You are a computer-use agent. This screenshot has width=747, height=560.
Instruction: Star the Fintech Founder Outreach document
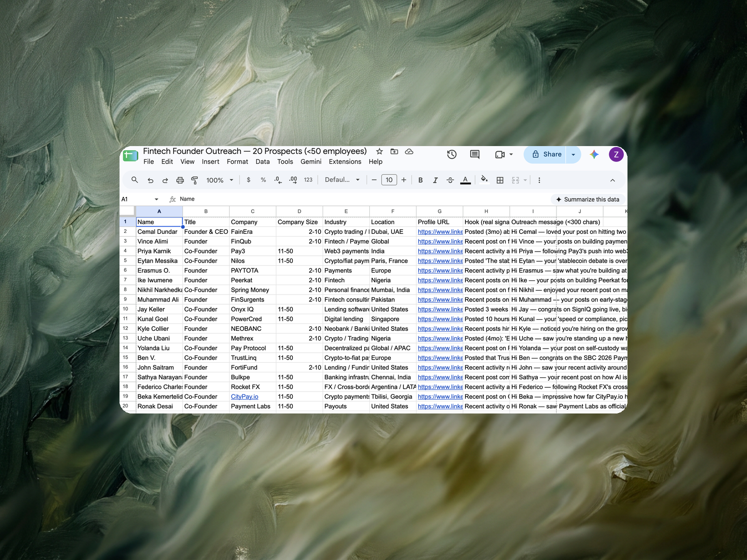pyautogui.click(x=380, y=152)
